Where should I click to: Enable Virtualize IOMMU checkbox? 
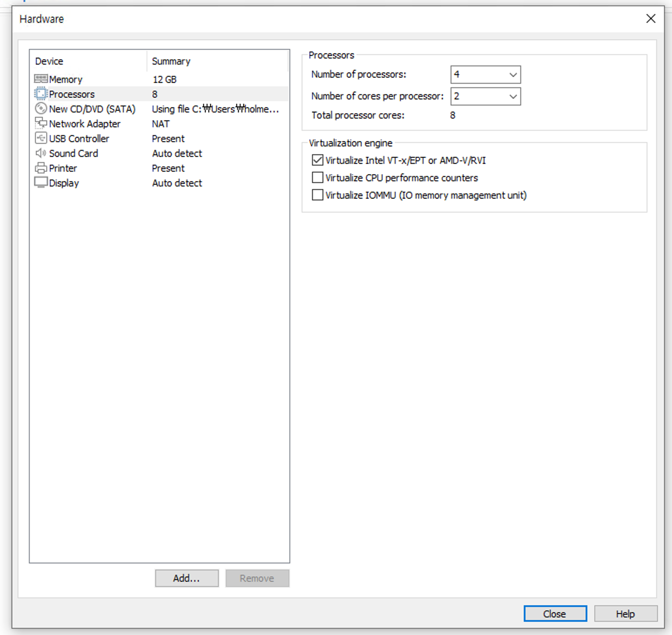click(x=318, y=195)
